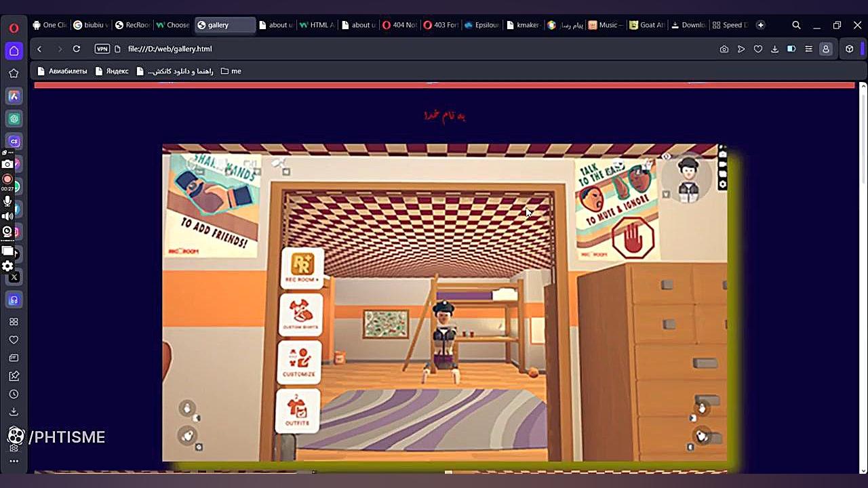868x488 pixels.
Task: Click the download icon beside the address bar
Action: click(775, 49)
